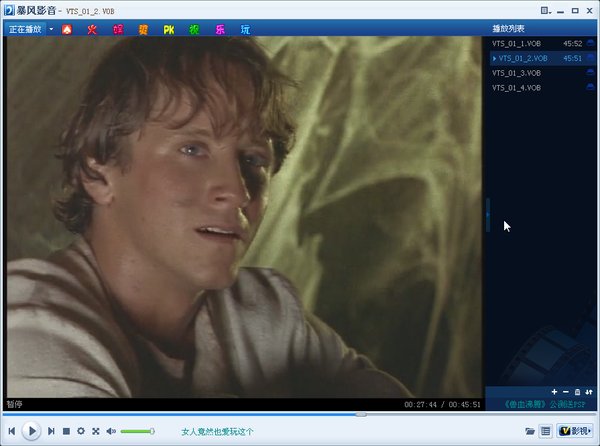
Task: Skip to the previous track
Action: 11,431
